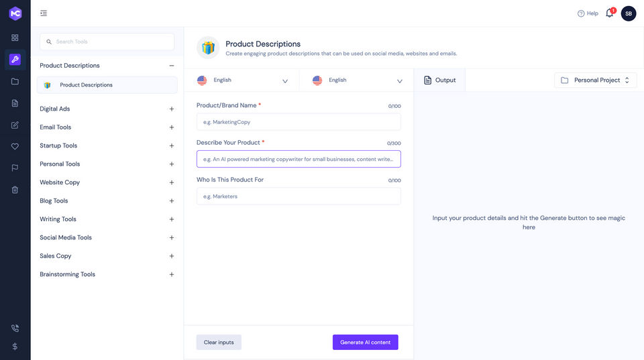The height and width of the screenshot is (360, 644).
Task: Open the documents page icon in sidebar
Action: [x=15, y=103]
